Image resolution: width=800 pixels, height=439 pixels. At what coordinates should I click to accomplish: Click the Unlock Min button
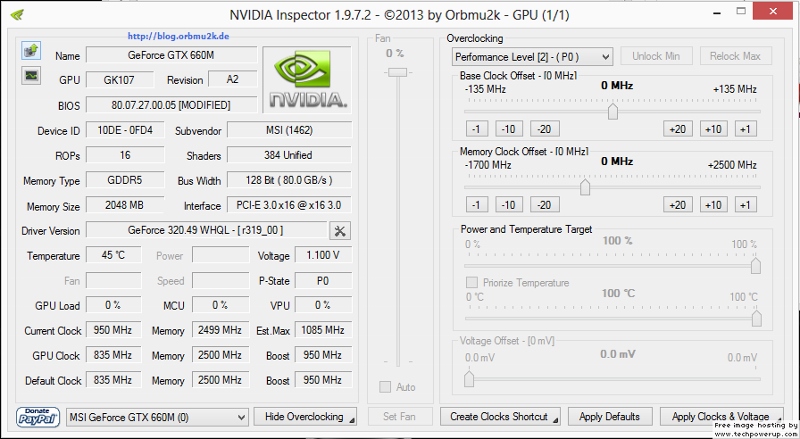point(656,56)
